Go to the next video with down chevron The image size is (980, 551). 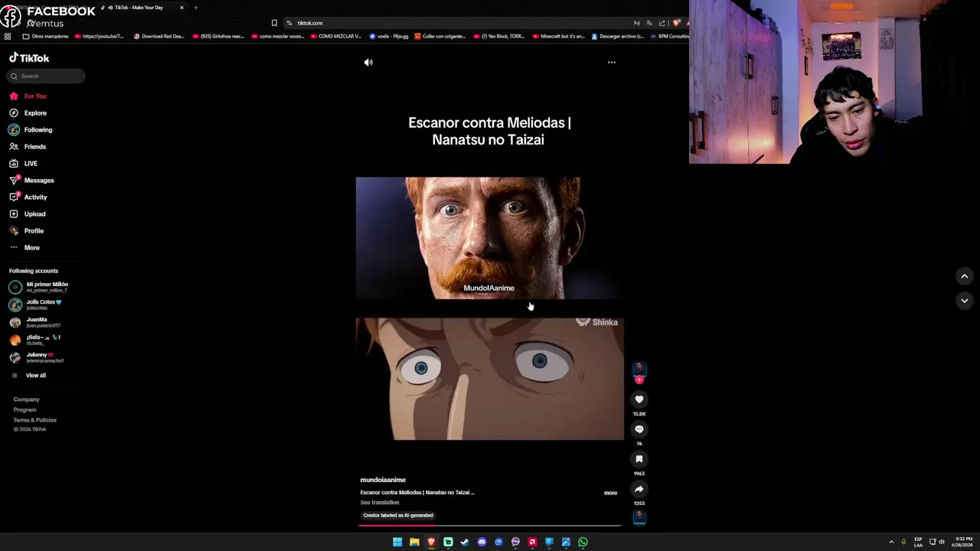point(965,301)
